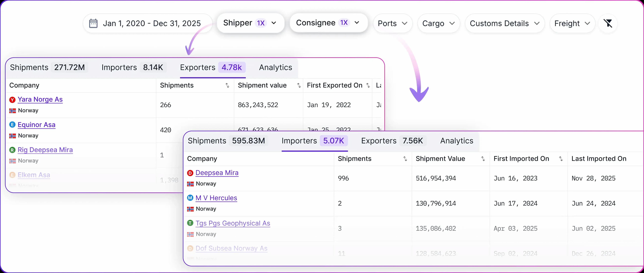Click shipment value 516,954,394
644x273 pixels.
(x=436, y=178)
